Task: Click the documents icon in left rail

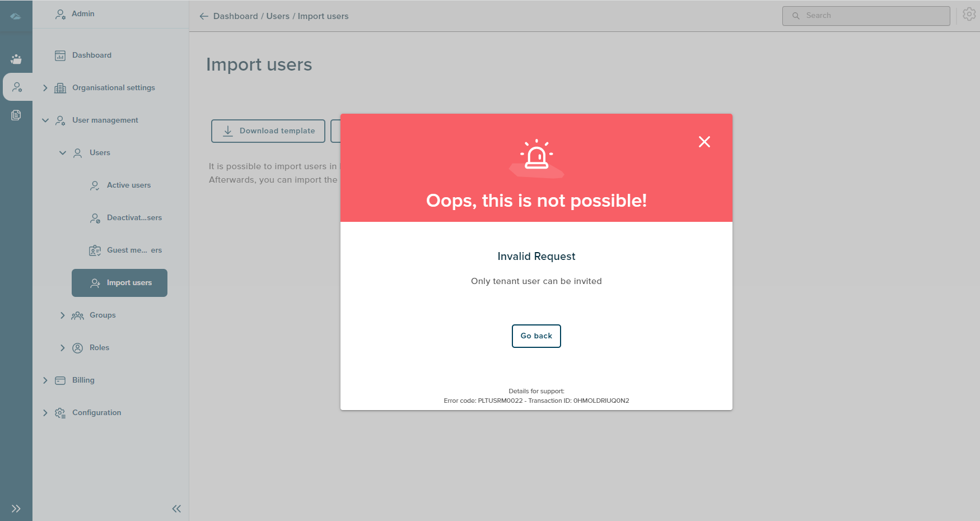Action: pyautogui.click(x=16, y=115)
